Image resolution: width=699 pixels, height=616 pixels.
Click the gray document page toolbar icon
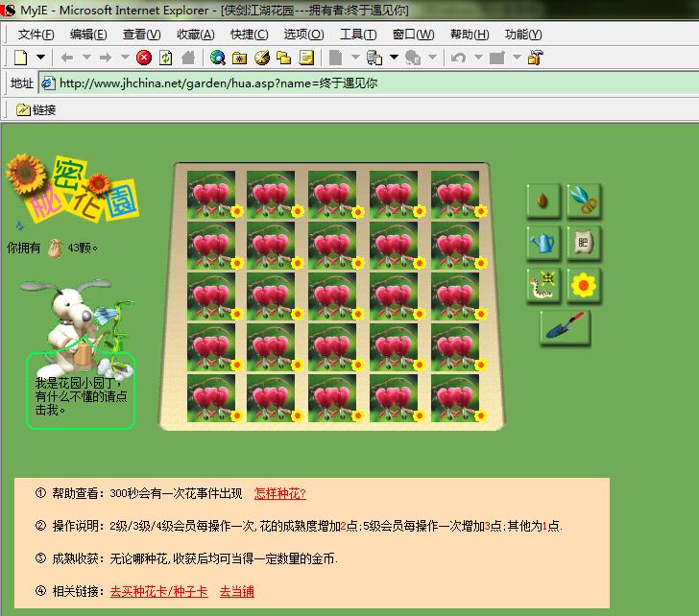(335, 58)
